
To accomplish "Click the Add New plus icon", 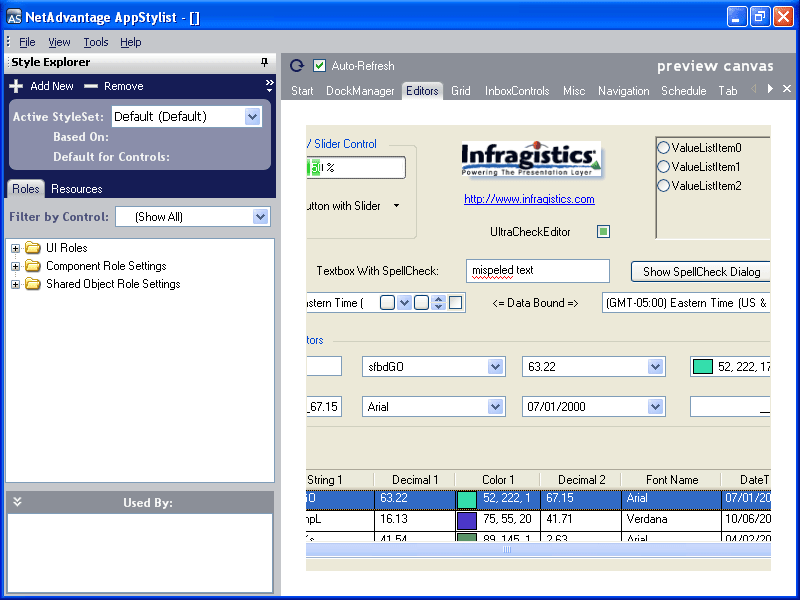I will (x=15, y=86).
